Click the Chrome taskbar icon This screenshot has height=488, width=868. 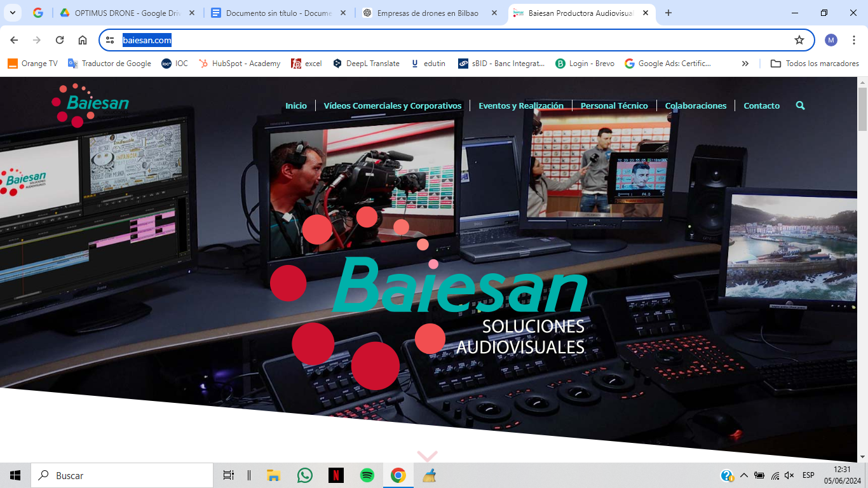coord(398,475)
